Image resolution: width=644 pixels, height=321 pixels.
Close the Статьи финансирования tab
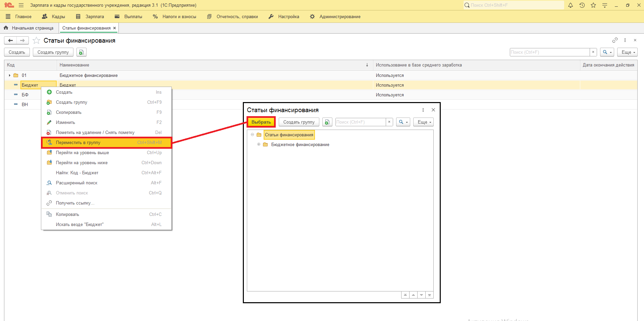114,28
